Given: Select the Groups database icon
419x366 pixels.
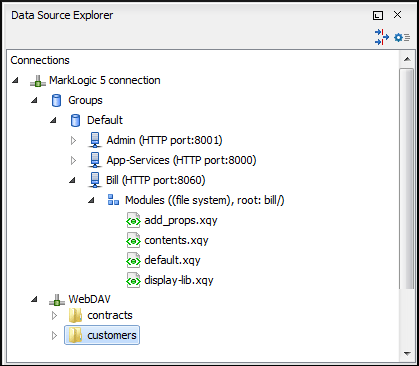Looking at the screenshot, I should [56, 100].
